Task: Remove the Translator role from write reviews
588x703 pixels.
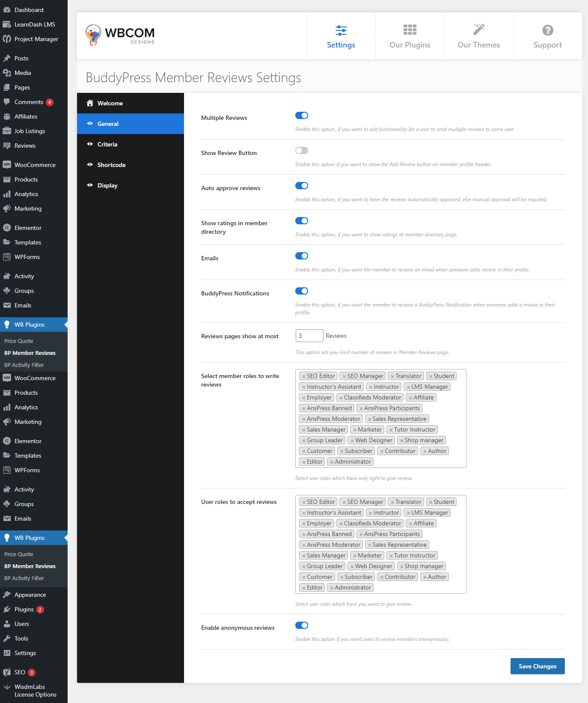Action: click(392, 376)
